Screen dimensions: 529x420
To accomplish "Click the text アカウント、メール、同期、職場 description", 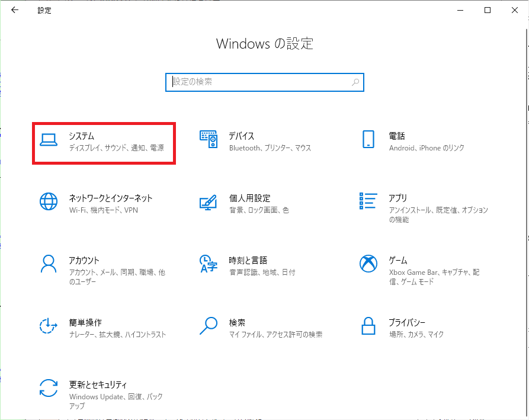I will (117, 277).
